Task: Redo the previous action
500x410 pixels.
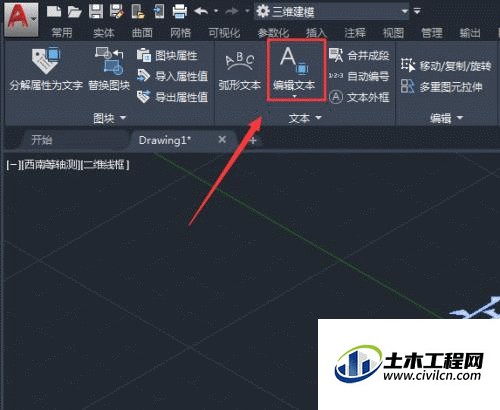Action: [x=232, y=11]
